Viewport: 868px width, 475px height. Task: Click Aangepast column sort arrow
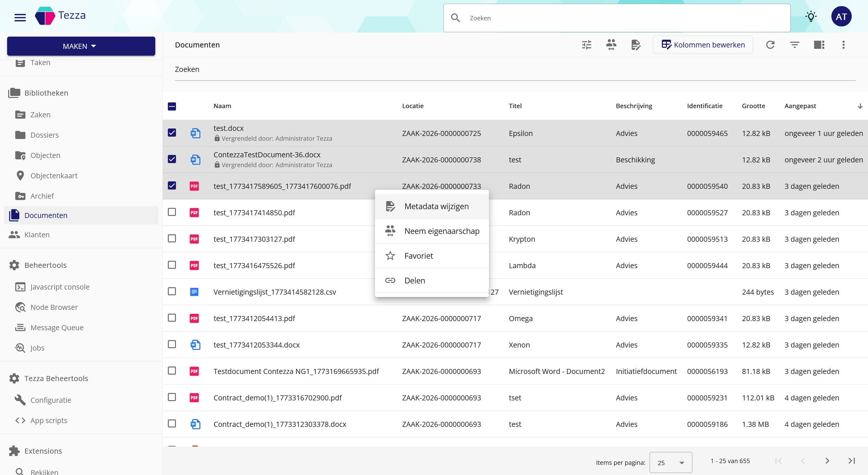click(x=860, y=106)
